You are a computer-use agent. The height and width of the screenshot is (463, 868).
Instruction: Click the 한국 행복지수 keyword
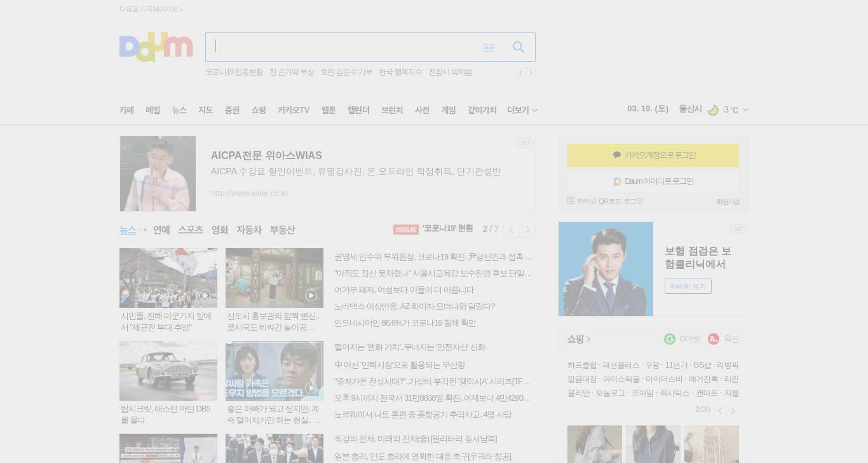[x=400, y=73]
